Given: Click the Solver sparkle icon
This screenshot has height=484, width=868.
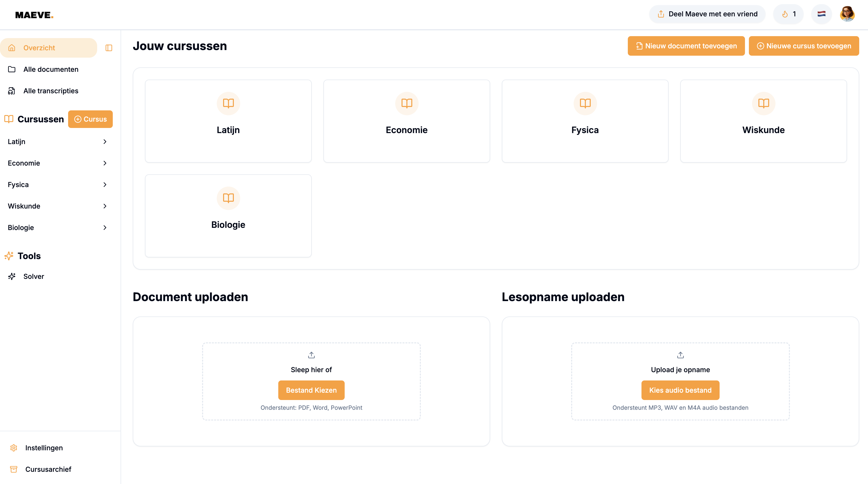Looking at the screenshot, I should [12, 276].
